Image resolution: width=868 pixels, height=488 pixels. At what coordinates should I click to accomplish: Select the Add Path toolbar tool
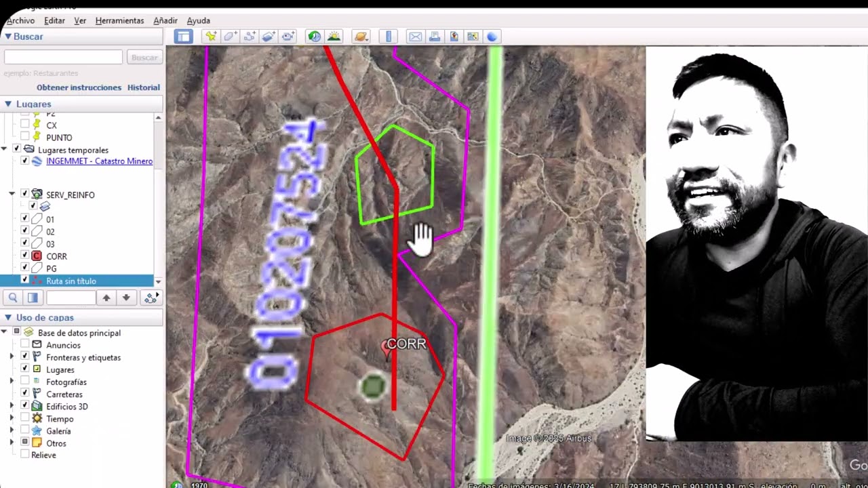[249, 37]
